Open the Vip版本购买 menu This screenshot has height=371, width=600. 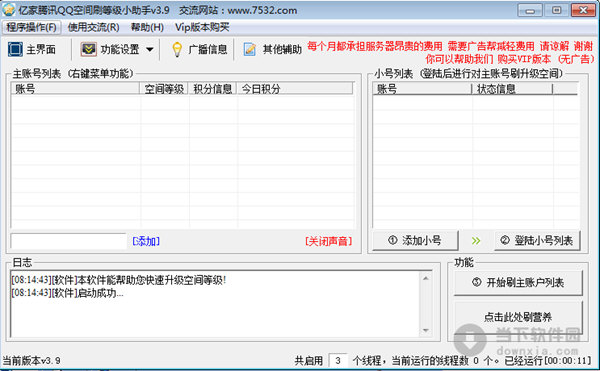(202, 27)
